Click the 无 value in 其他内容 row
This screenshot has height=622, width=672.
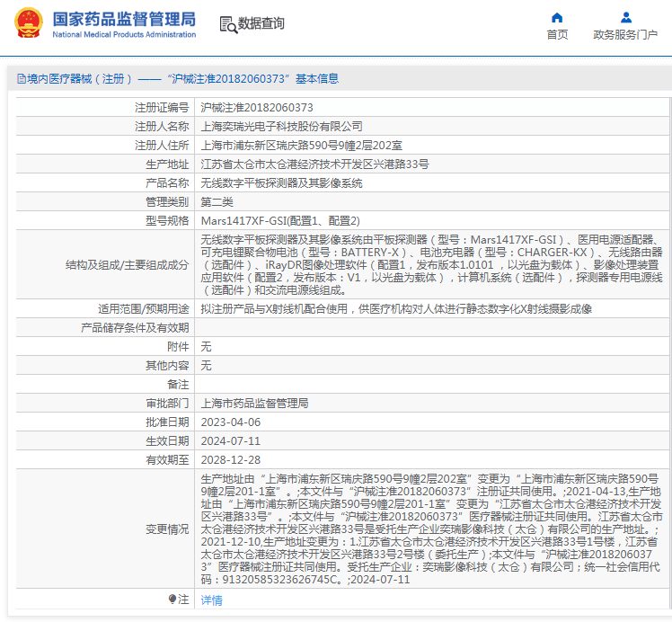coord(206,365)
